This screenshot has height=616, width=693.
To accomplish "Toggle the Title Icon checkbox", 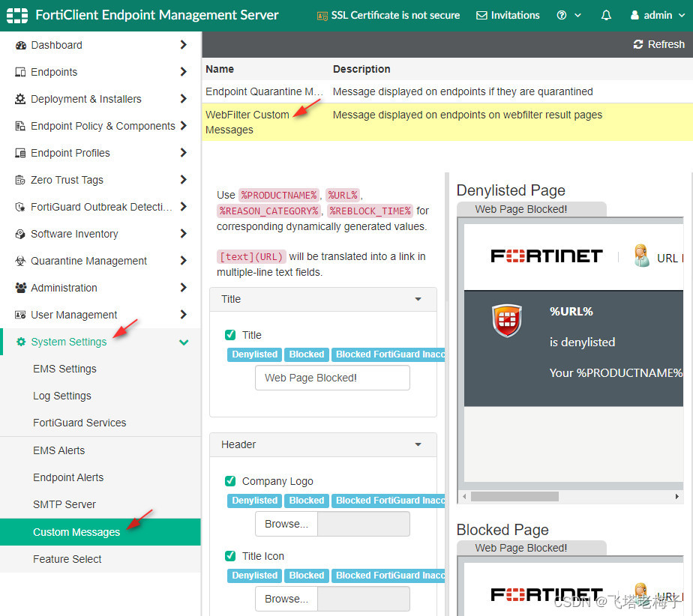I will (230, 555).
